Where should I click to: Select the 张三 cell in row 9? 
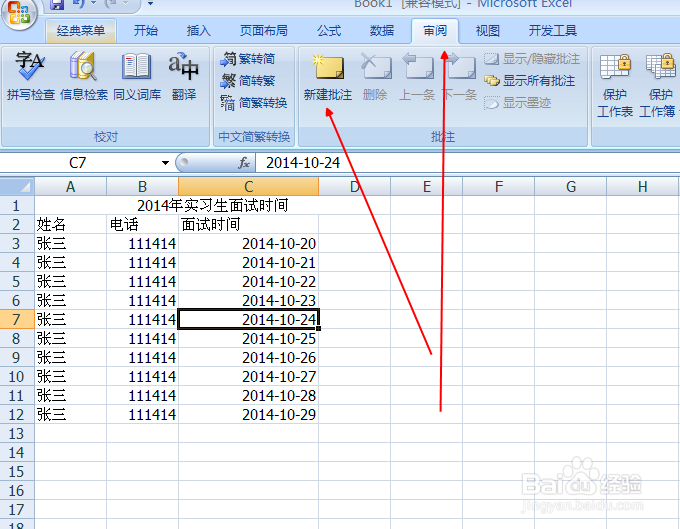(x=71, y=358)
